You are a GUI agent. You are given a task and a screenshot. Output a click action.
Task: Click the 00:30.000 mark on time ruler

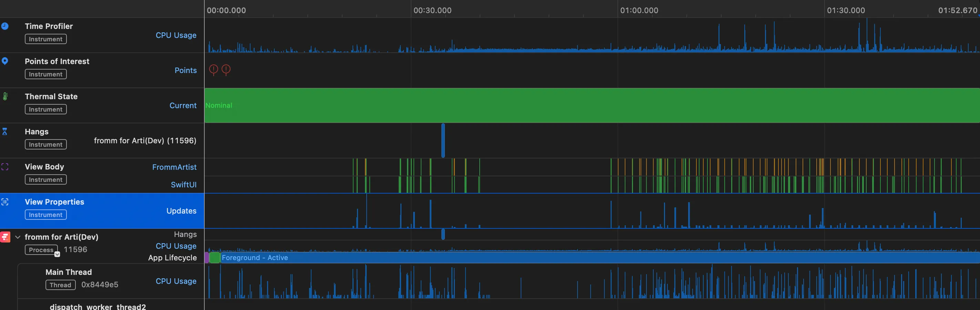pos(432,10)
